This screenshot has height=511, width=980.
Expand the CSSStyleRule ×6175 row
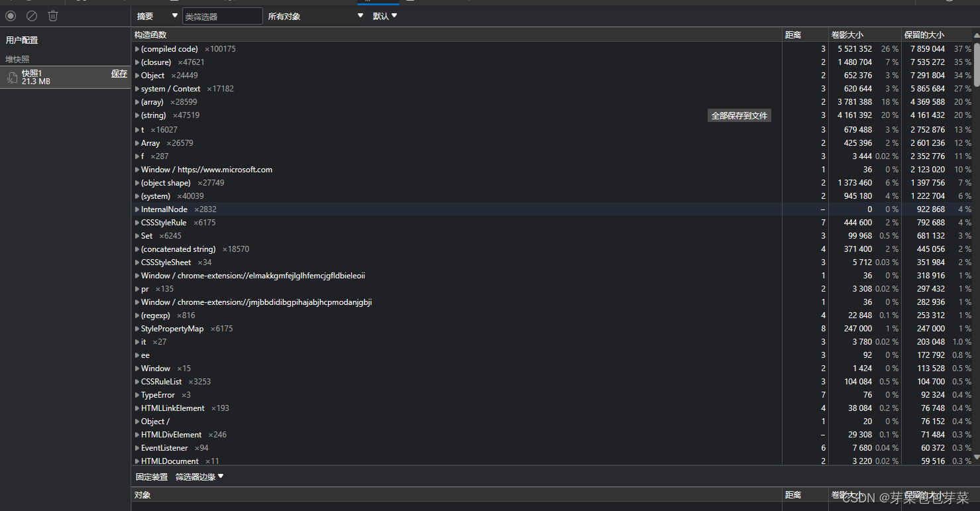coord(137,223)
